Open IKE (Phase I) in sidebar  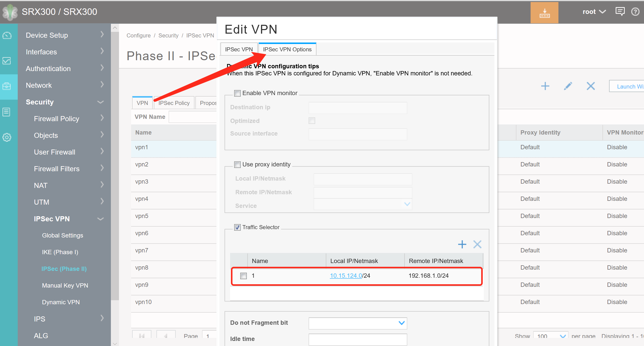coord(60,252)
